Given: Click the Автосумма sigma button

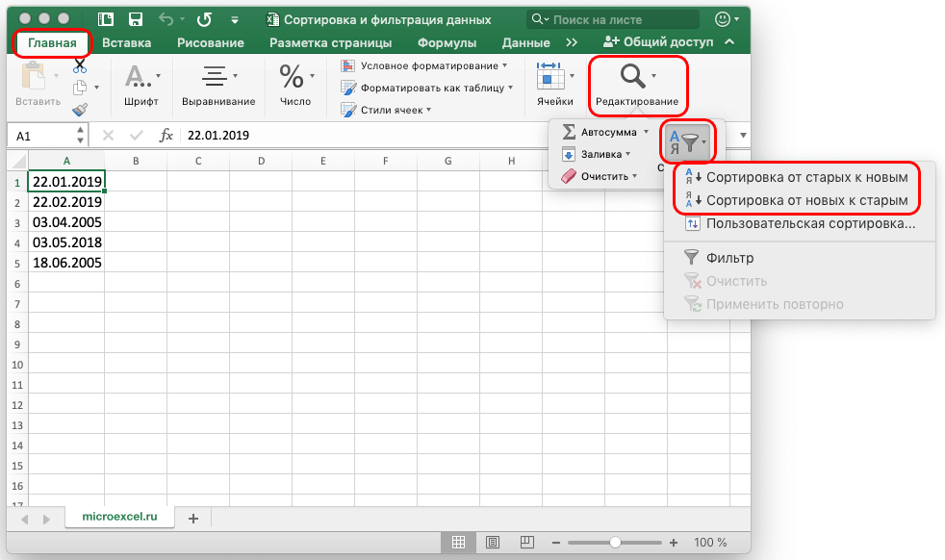Looking at the screenshot, I should point(605,132).
